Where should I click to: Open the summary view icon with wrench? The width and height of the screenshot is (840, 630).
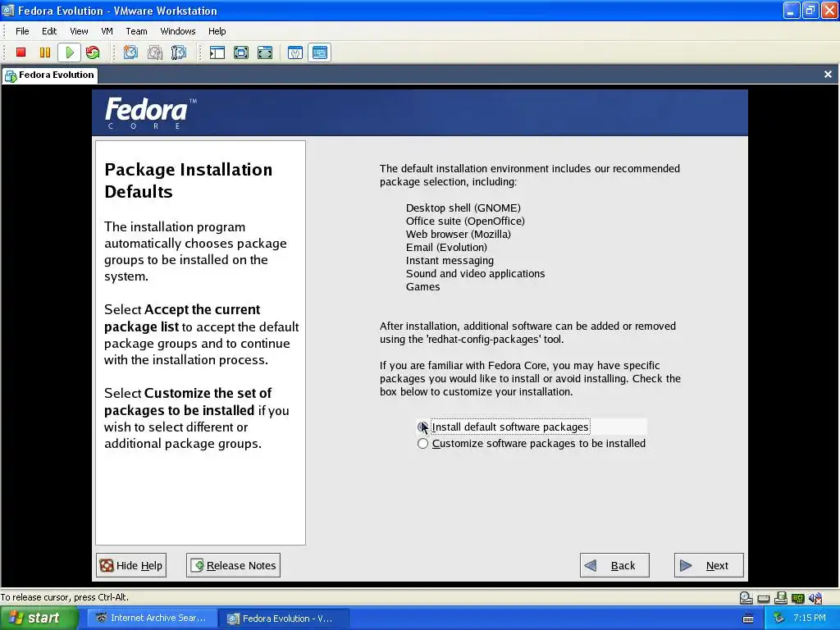[295, 52]
